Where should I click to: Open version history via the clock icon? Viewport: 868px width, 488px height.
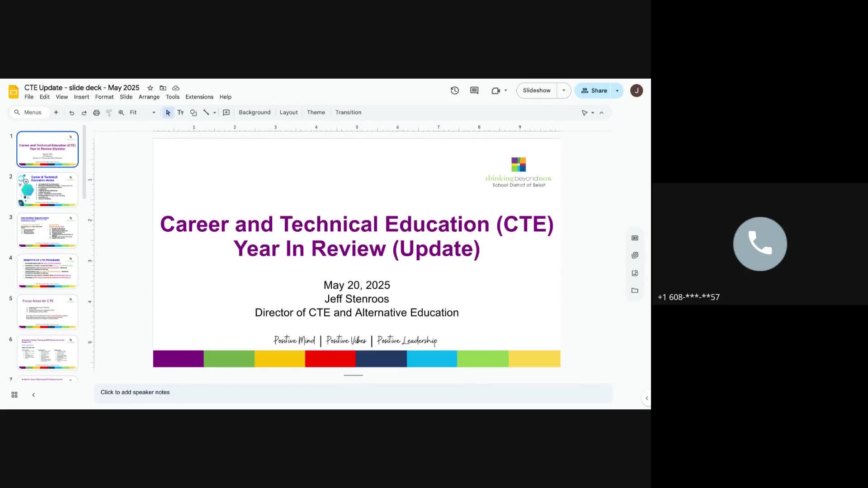point(455,90)
